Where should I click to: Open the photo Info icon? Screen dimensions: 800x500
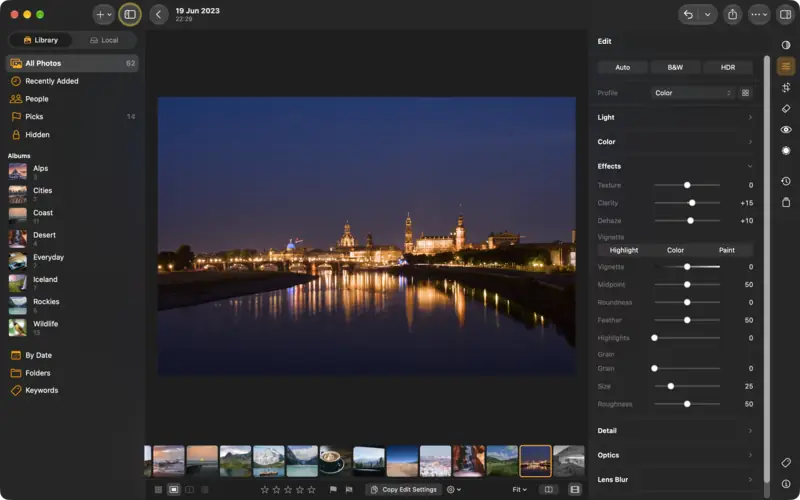click(786, 484)
